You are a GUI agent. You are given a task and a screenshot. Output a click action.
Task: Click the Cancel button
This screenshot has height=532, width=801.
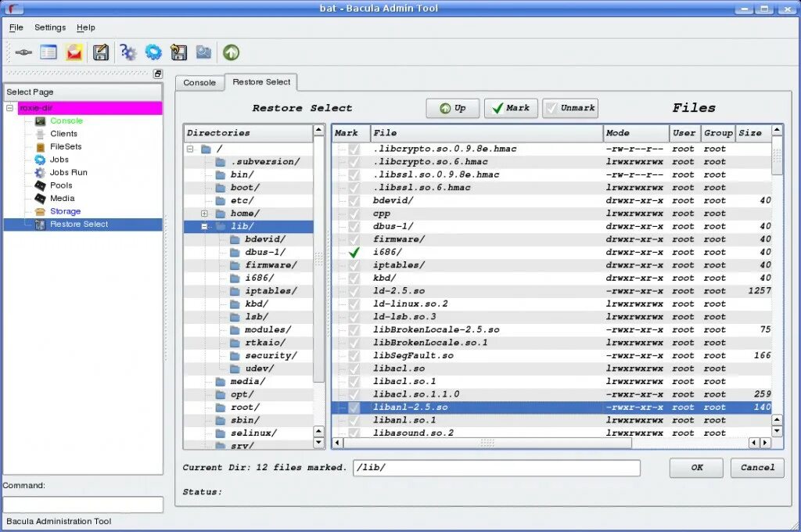pos(757,468)
